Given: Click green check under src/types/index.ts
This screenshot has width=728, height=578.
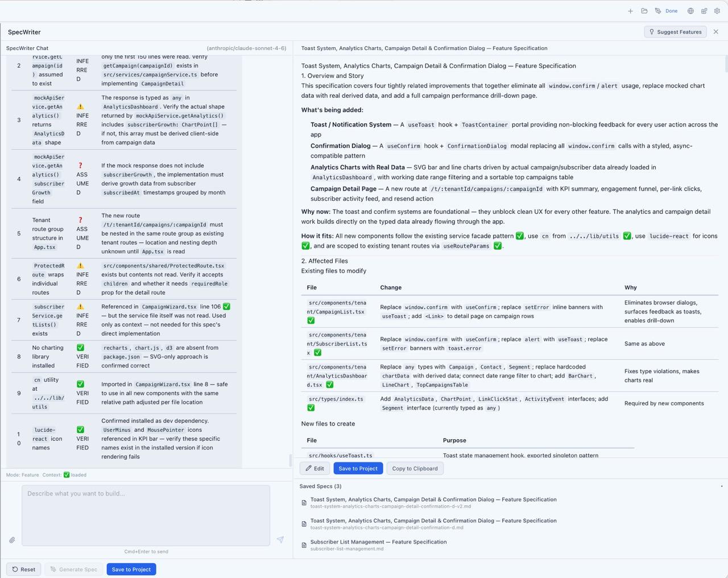Looking at the screenshot, I should point(311,408).
